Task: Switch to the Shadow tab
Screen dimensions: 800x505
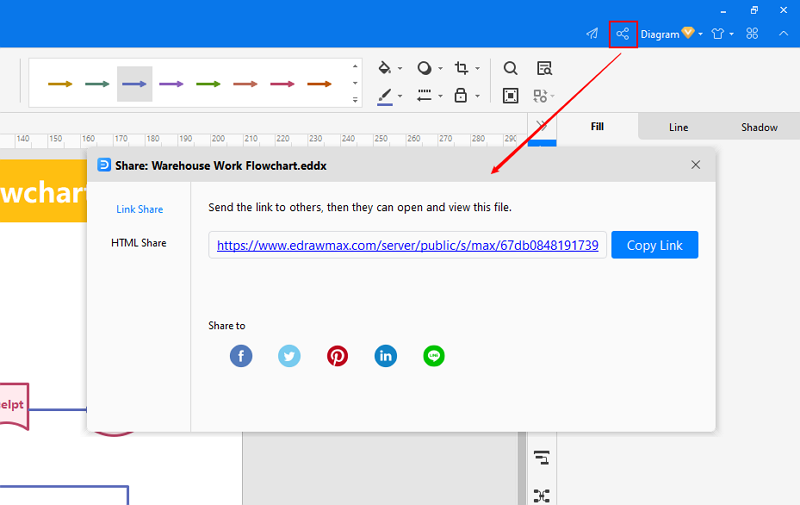Action: point(759,127)
